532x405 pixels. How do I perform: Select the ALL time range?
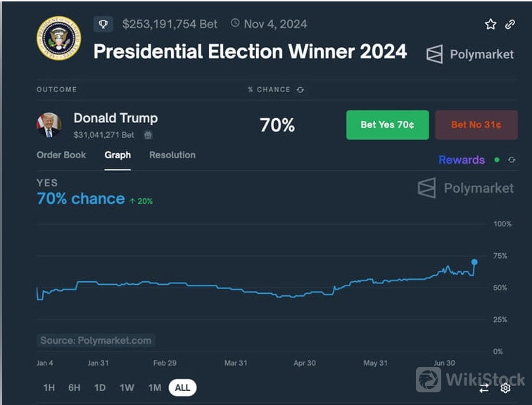(x=182, y=387)
